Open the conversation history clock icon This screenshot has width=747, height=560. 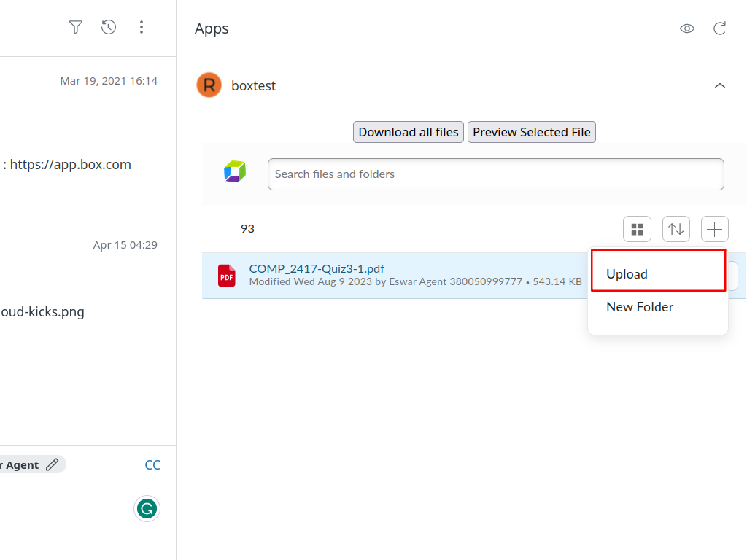click(x=109, y=28)
